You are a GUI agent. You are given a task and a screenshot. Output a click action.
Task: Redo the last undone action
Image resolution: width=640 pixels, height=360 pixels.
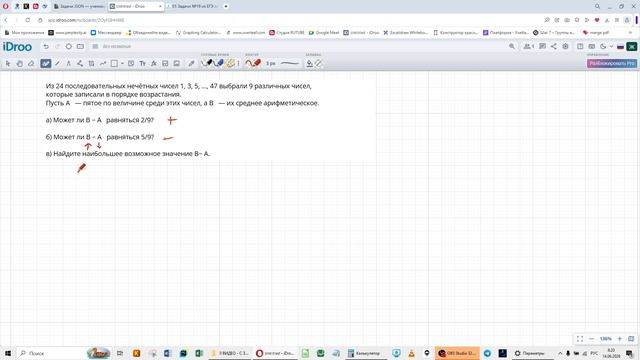58,47
